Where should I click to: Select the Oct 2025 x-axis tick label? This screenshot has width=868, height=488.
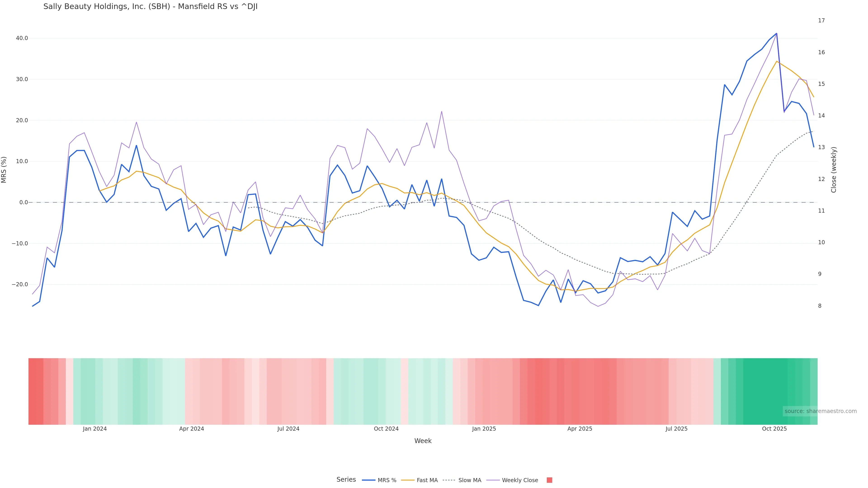pyautogui.click(x=774, y=429)
